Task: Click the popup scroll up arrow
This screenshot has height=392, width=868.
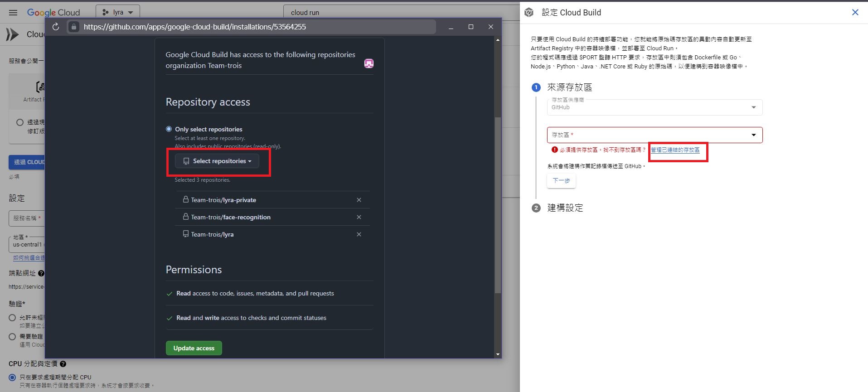Action: tap(498, 40)
